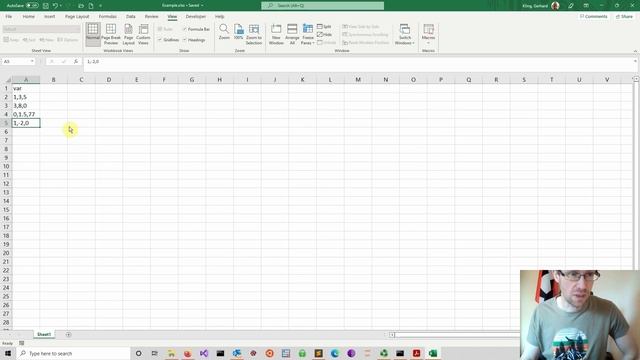The height and width of the screenshot is (360, 640).
Task: Switch to Page Layout view
Action: tap(129, 34)
